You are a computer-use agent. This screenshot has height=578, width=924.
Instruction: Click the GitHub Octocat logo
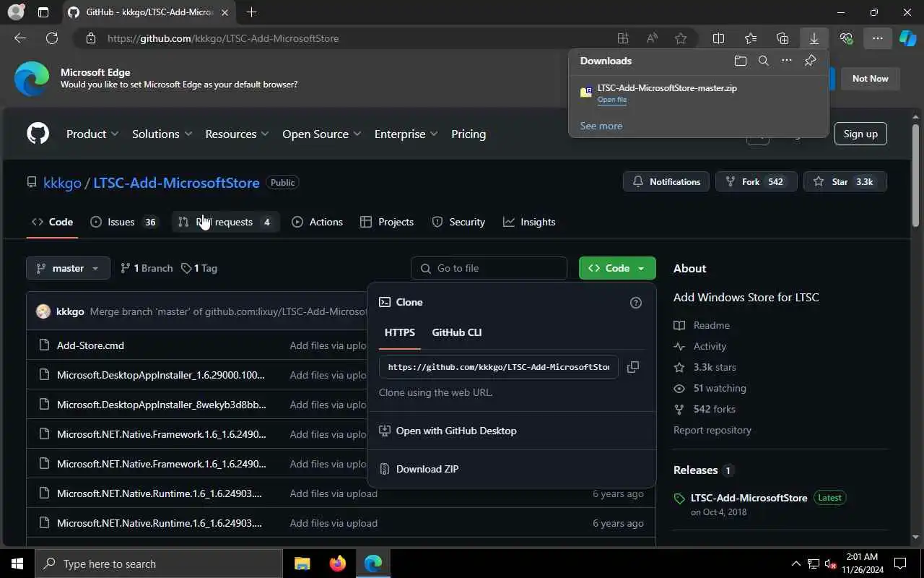pos(38,134)
